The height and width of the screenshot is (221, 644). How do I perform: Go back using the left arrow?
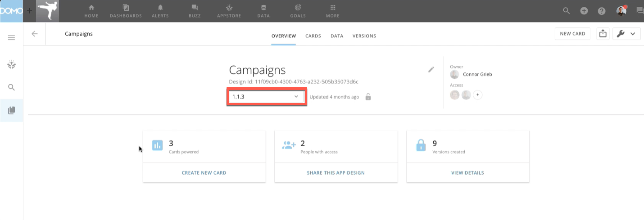coord(35,34)
